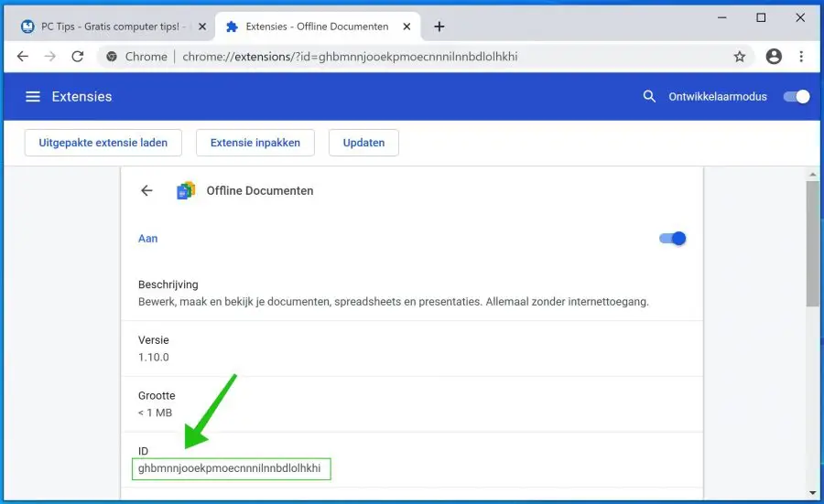Minimize the Chrome window
Image resolution: width=824 pixels, height=504 pixels.
tap(722, 18)
